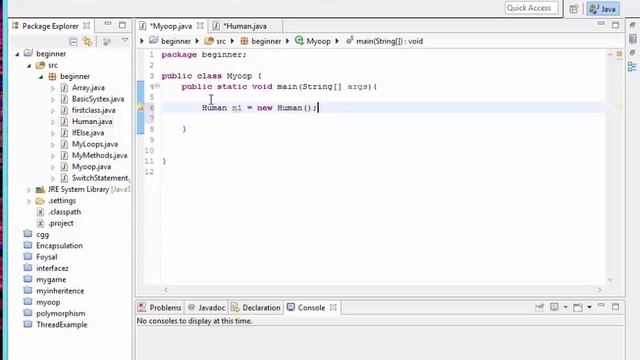Open the Javadoc tab
Screen dimensions: 640x360
(x=207, y=308)
